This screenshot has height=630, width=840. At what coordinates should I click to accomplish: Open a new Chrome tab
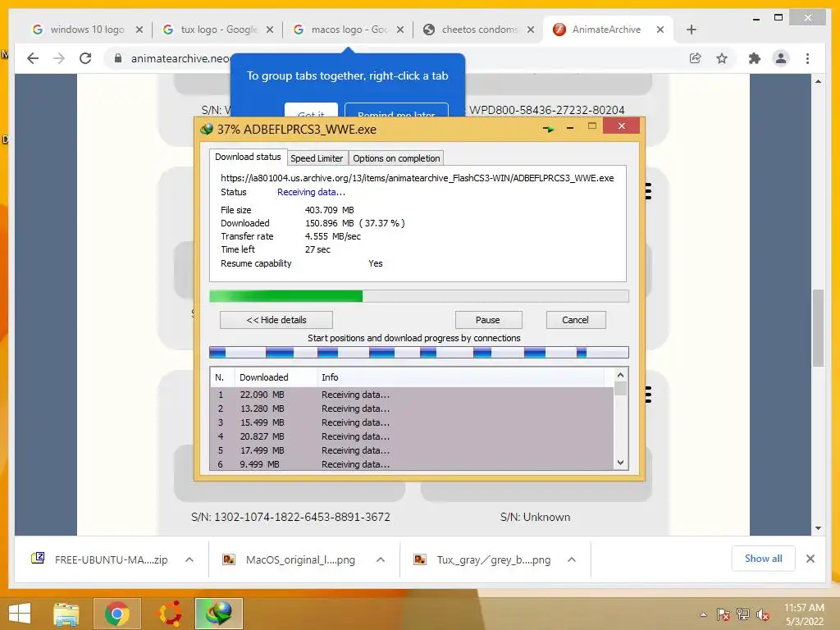(x=691, y=30)
